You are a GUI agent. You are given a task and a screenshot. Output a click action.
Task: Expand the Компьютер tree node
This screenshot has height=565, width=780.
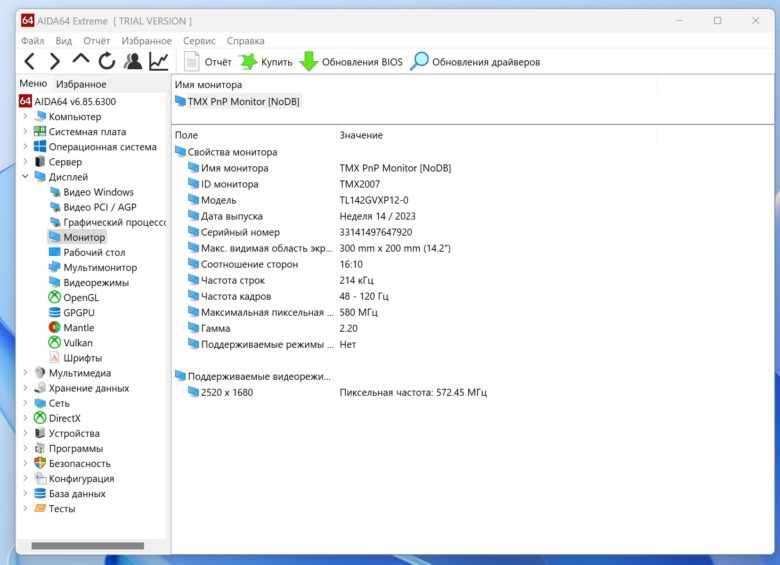click(x=25, y=116)
